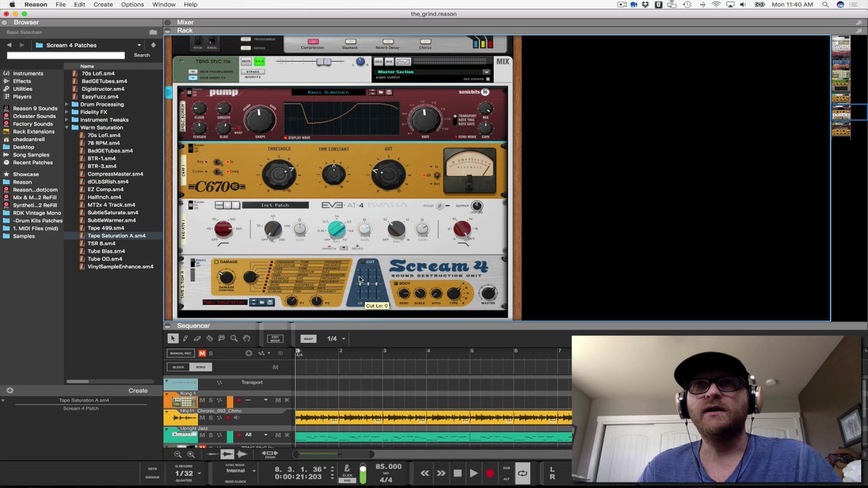The width and height of the screenshot is (868, 488).
Task: Select the Eraser tool in sequencer
Action: pos(197,338)
